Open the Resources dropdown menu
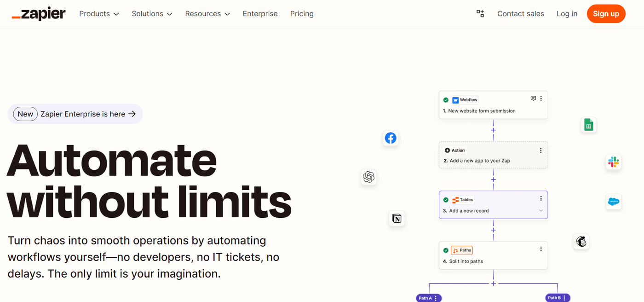 tap(207, 14)
